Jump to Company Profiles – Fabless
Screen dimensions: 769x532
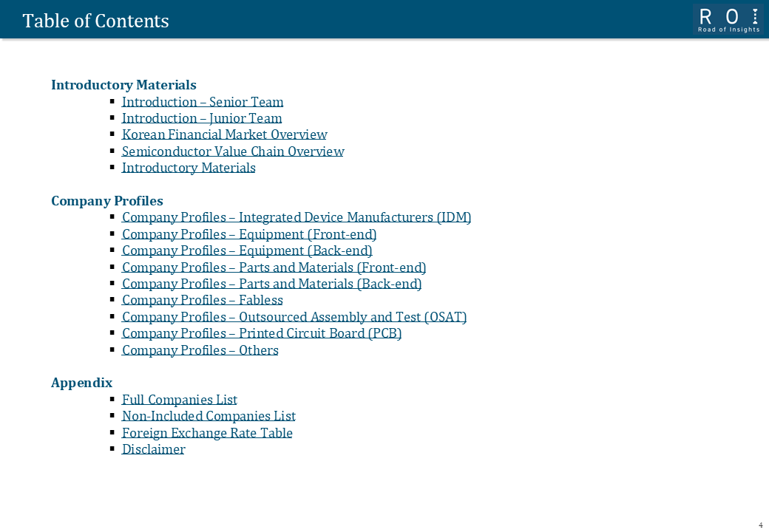click(203, 300)
